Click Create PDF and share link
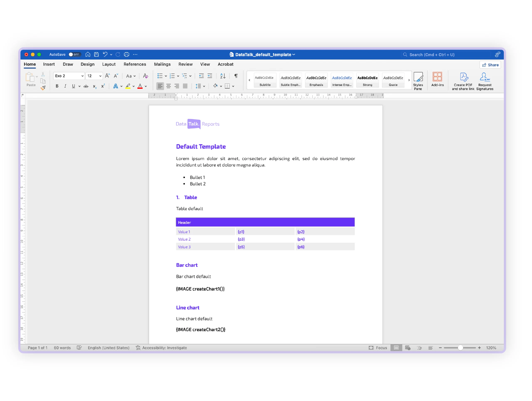The width and height of the screenshot is (532, 401). pos(463,81)
